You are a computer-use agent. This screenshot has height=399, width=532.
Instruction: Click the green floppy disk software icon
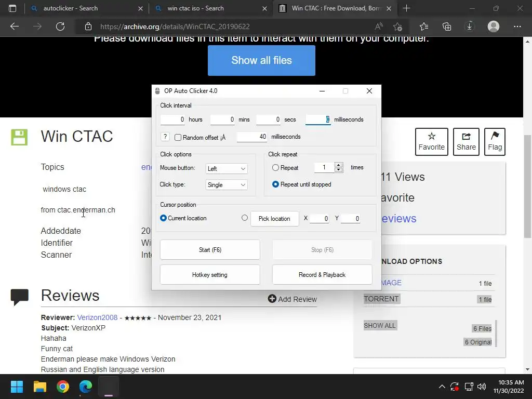click(19, 137)
